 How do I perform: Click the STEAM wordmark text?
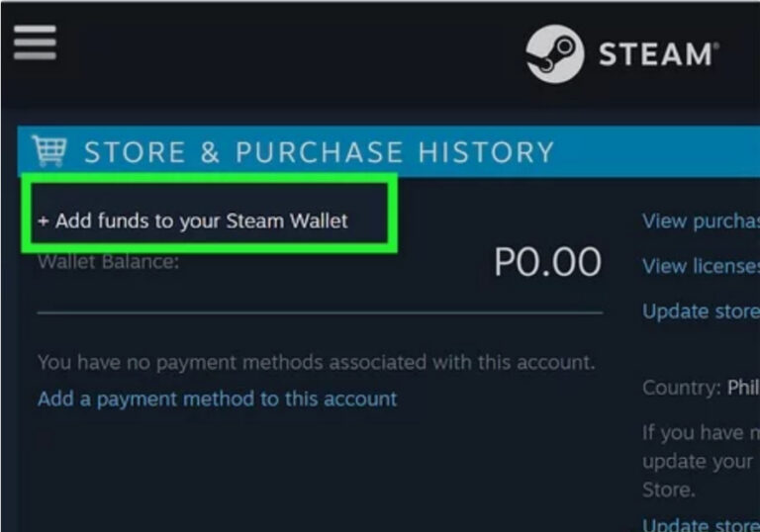[x=657, y=54]
